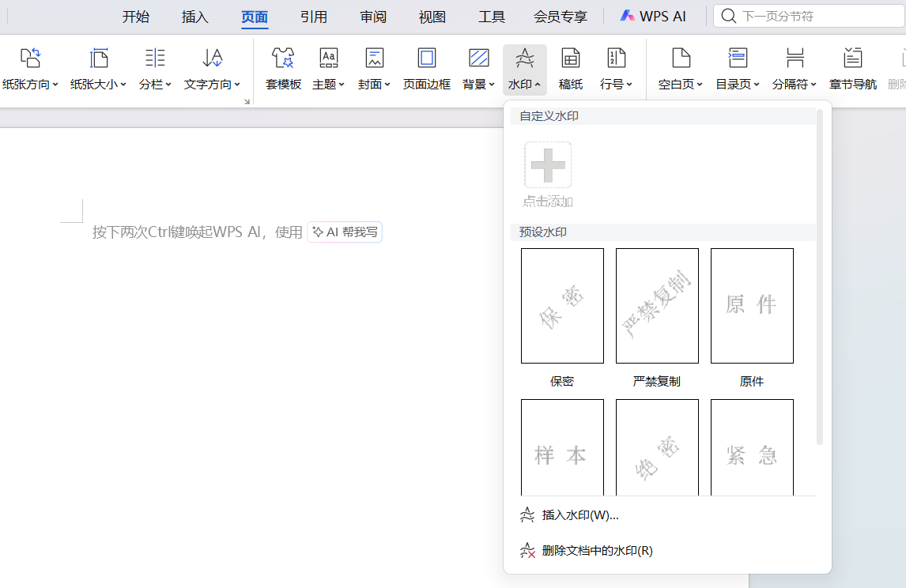
Task: Select 删除文档中的水印(R) option
Action: (x=597, y=551)
